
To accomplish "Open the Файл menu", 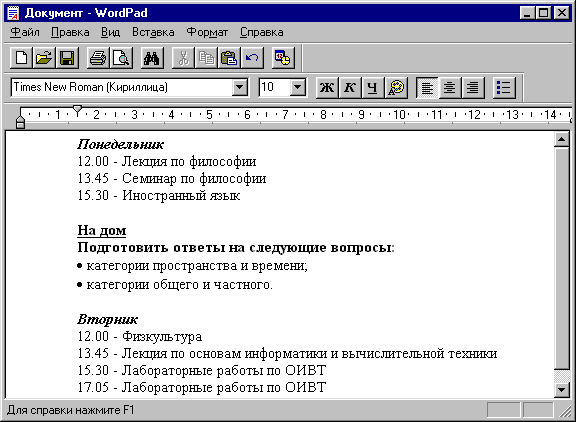I will click(25, 33).
